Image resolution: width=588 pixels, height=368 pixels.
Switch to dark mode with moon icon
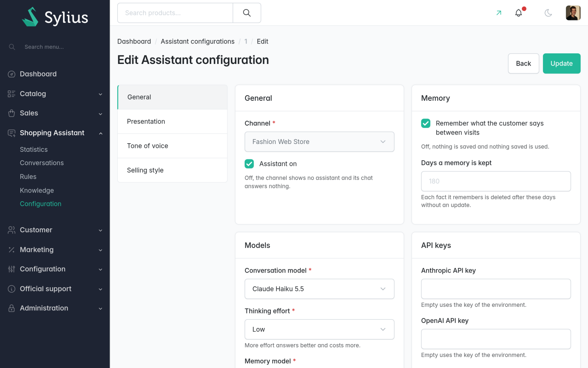548,13
